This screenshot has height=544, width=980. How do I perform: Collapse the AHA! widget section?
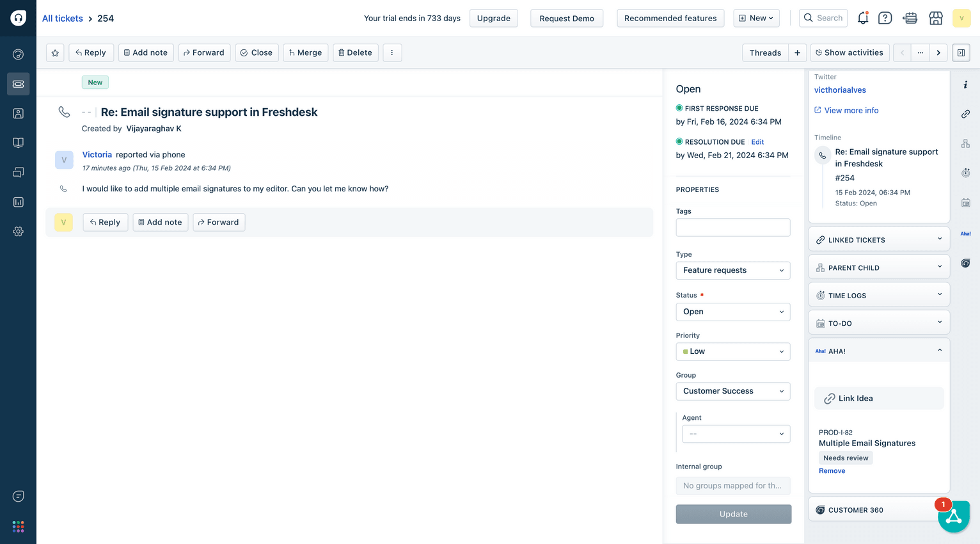939,351
